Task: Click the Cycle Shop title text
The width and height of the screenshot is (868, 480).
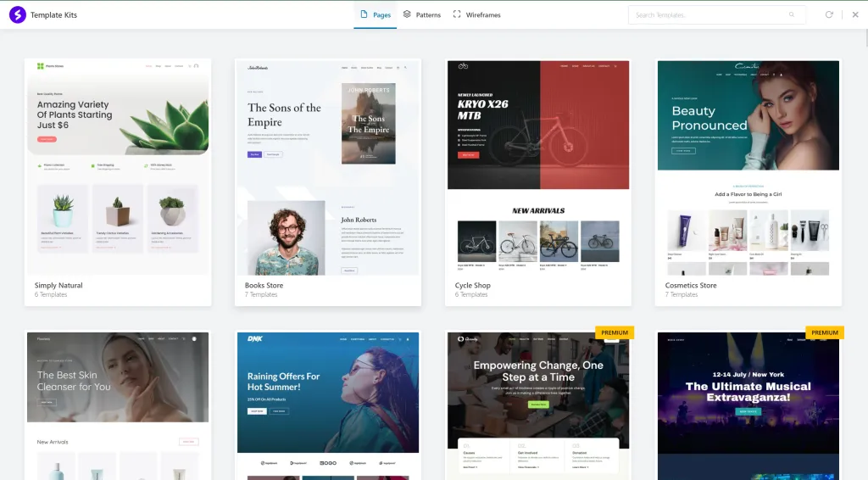Action: 472,286
